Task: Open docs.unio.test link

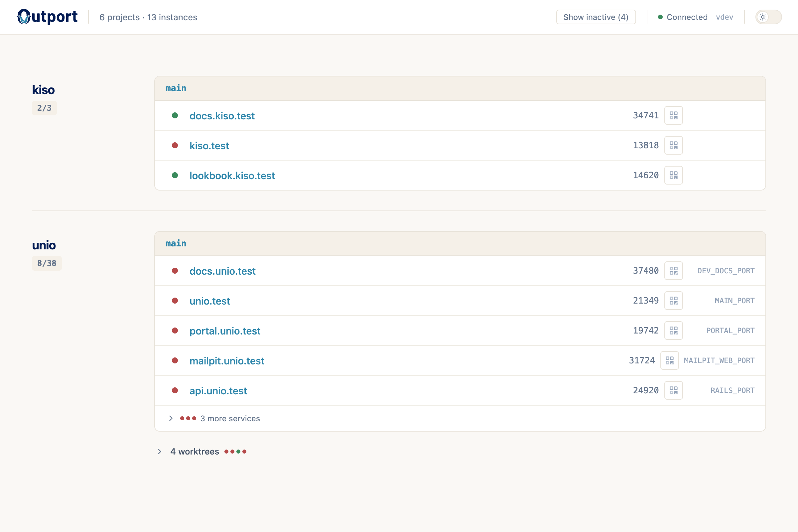Action: (222, 271)
